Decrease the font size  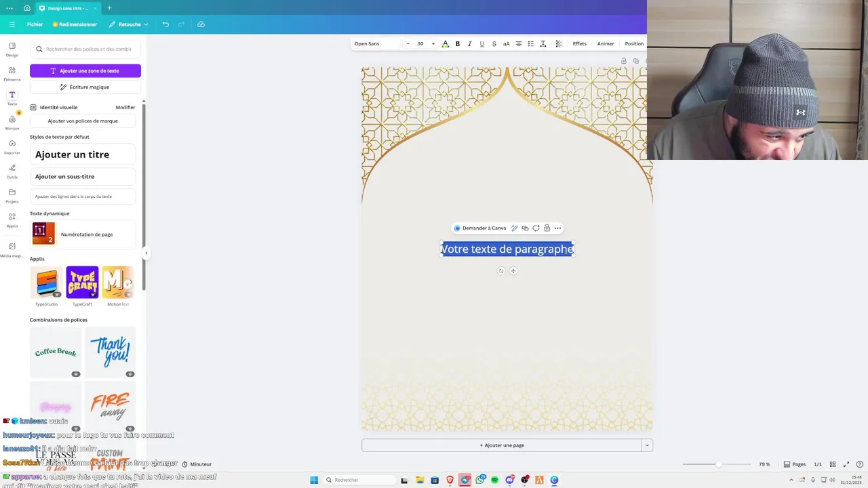[408, 43]
